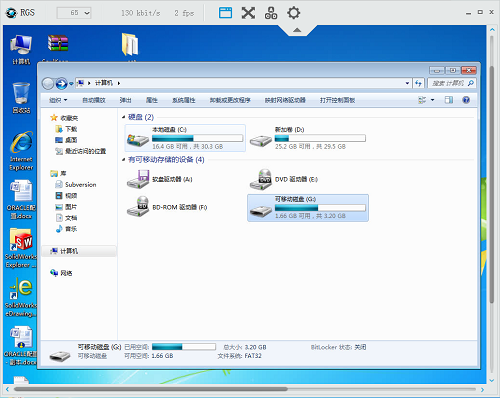Expand arrow after 计算机 breadcrumb
Image resolution: width=500 pixels, height=398 pixels.
pyautogui.click(x=119, y=83)
